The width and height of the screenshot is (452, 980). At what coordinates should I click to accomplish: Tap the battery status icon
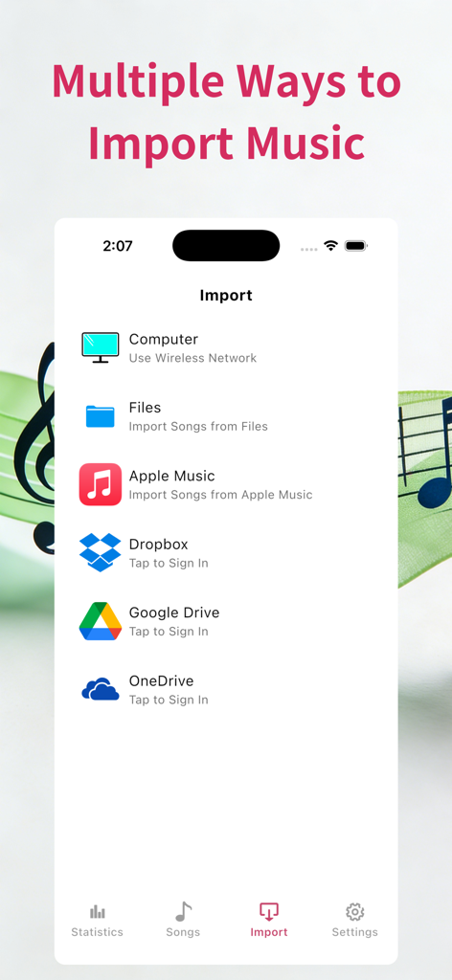(356, 246)
